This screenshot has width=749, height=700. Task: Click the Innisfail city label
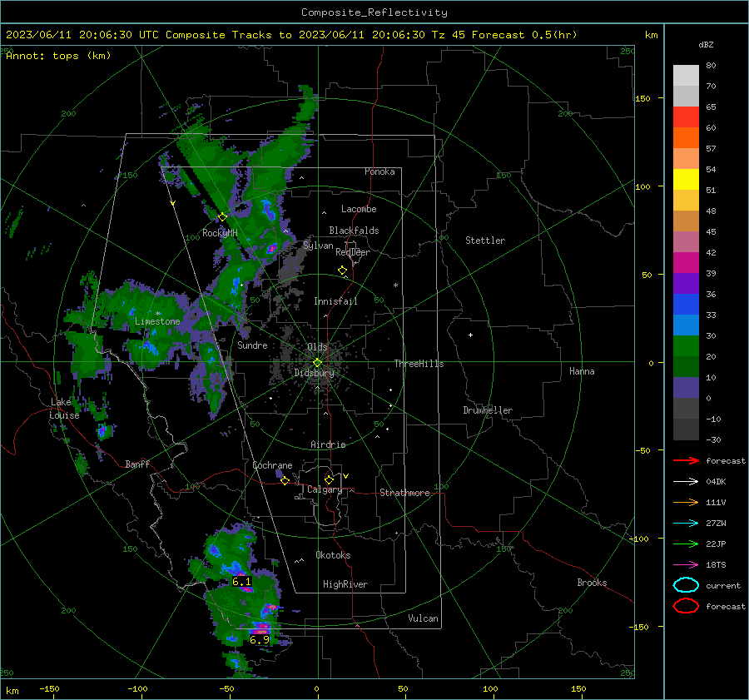pos(335,301)
